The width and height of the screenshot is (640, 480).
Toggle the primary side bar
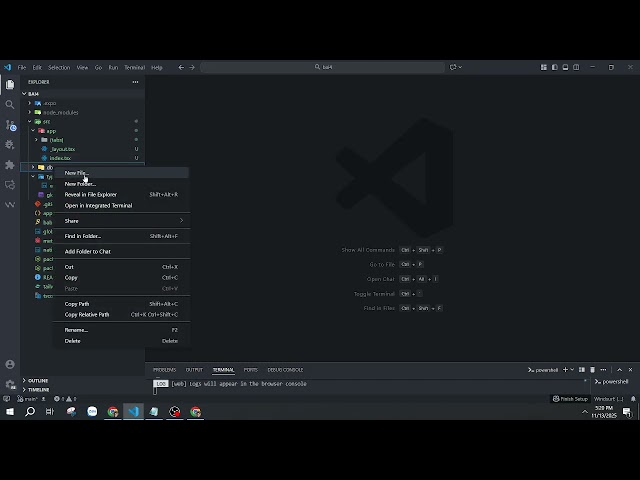(x=555, y=67)
